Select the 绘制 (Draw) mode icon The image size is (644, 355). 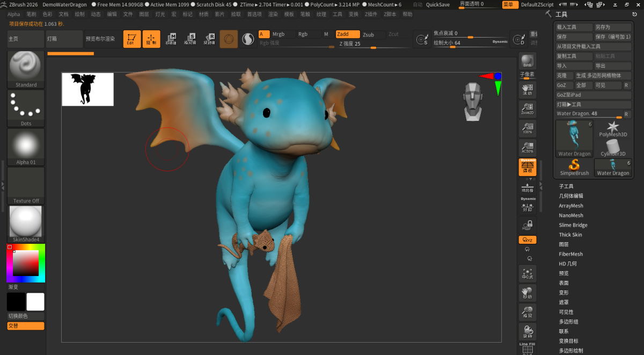pyautogui.click(x=151, y=38)
